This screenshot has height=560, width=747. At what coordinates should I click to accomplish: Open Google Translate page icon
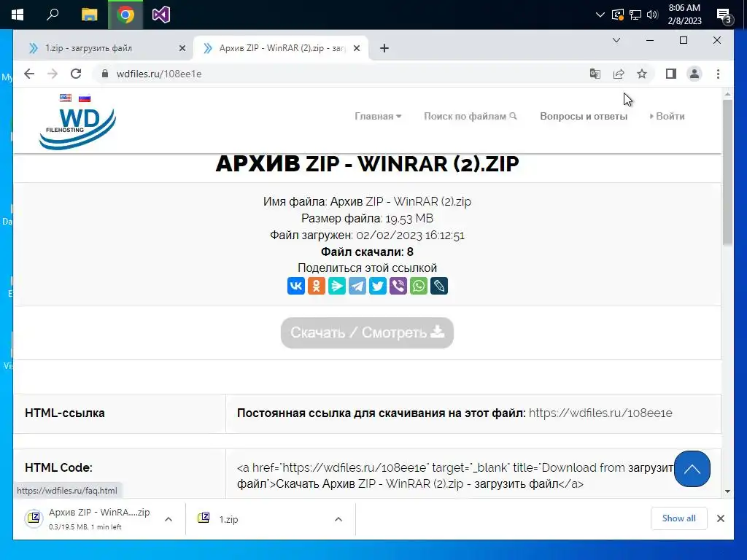[595, 74]
